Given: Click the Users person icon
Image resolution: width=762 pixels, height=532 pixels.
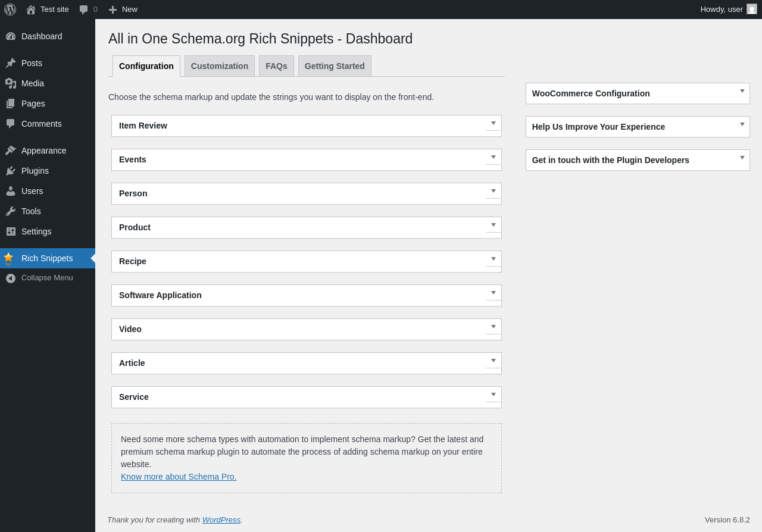Looking at the screenshot, I should click(x=11, y=191).
